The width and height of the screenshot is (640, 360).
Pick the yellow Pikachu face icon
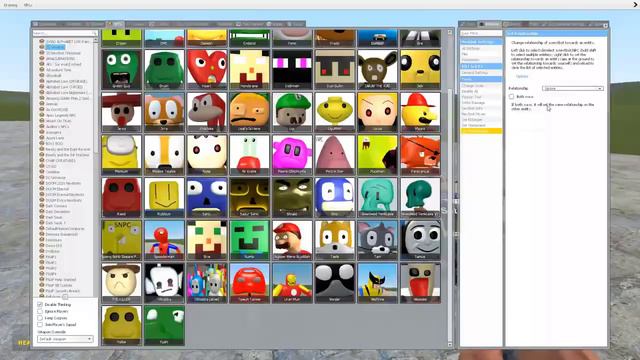point(420,69)
